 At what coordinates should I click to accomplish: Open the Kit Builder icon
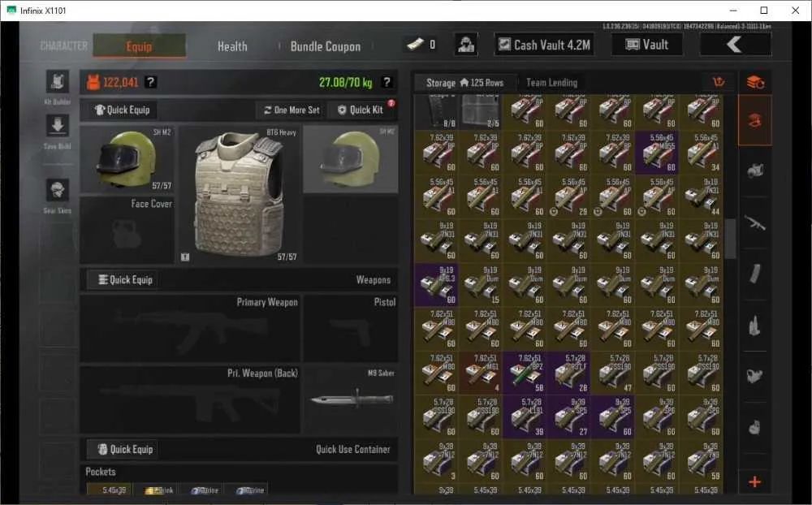click(x=58, y=82)
